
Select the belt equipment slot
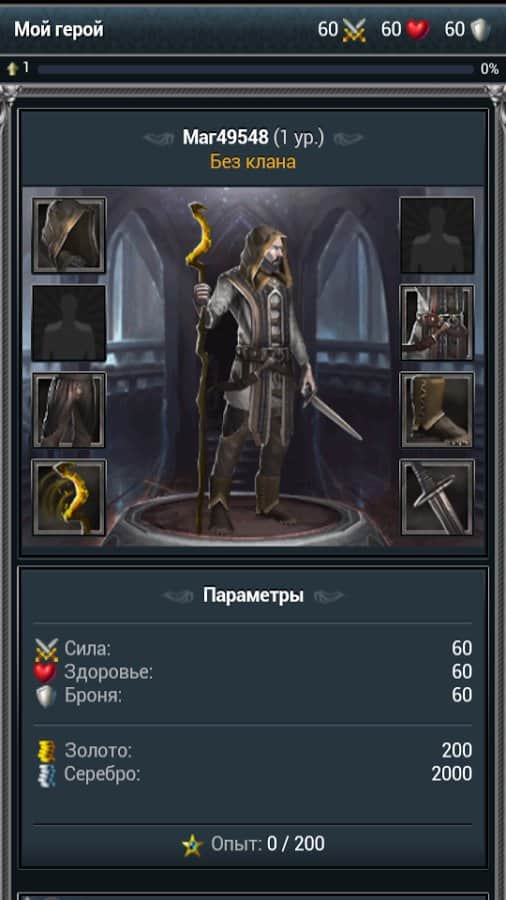tap(437, 323)
